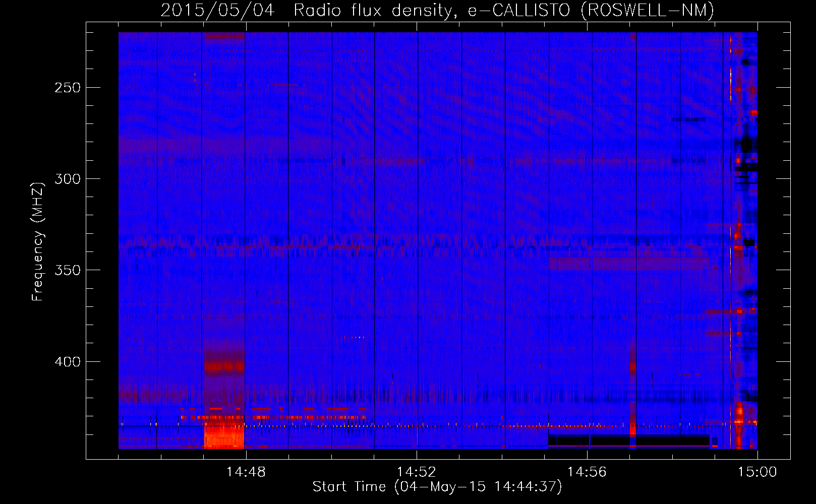The width and height of the screenshot is (816, 504).
Task: Click the black data gap near 14:56
Action: point(629,440)
